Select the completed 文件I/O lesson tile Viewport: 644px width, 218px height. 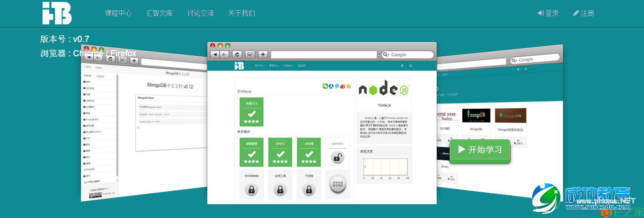coord(280,152)
